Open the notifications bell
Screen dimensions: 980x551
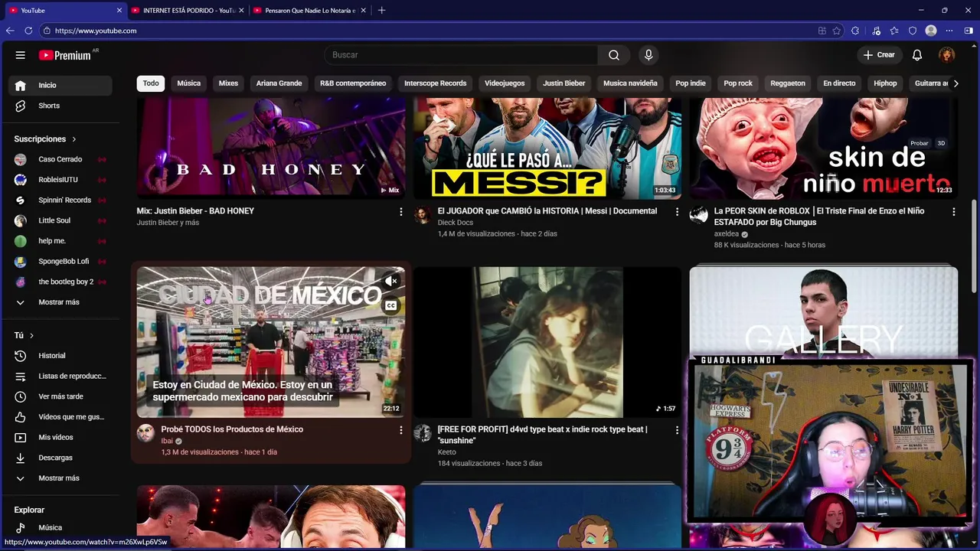917,55
